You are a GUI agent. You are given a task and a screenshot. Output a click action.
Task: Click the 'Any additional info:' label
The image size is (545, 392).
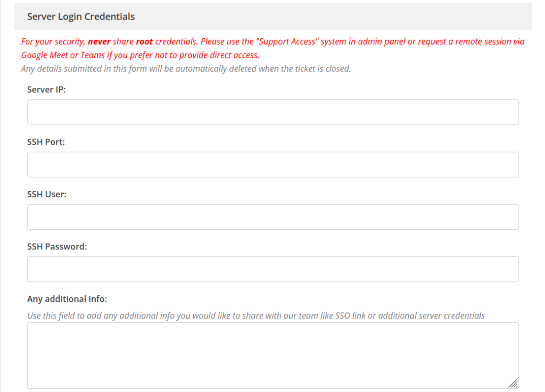pos(67,298)
